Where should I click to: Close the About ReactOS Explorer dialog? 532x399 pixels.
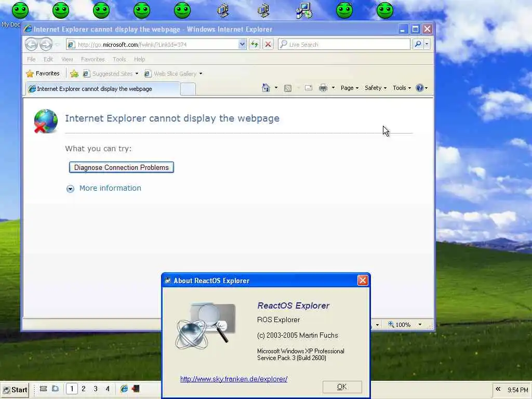(363, 280)
